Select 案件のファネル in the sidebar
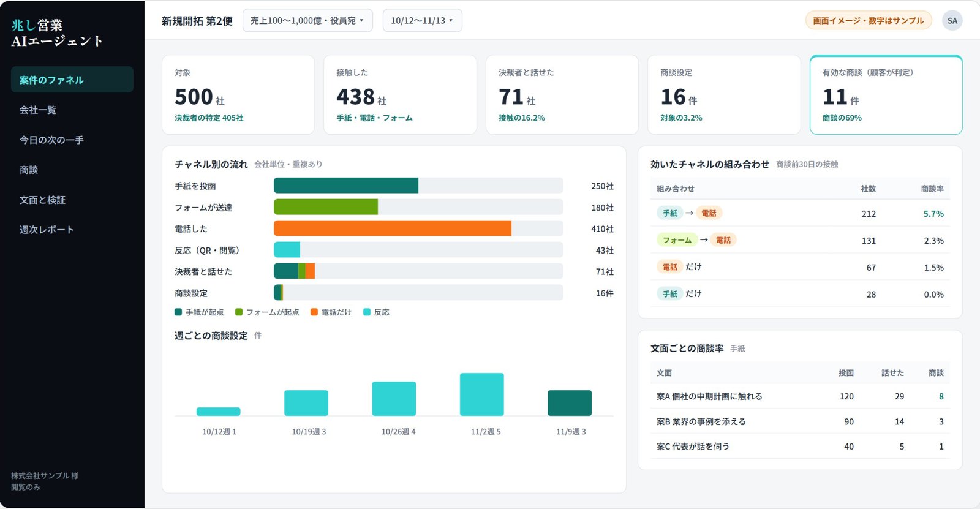980x509 pixels. (x=72, y=80)
